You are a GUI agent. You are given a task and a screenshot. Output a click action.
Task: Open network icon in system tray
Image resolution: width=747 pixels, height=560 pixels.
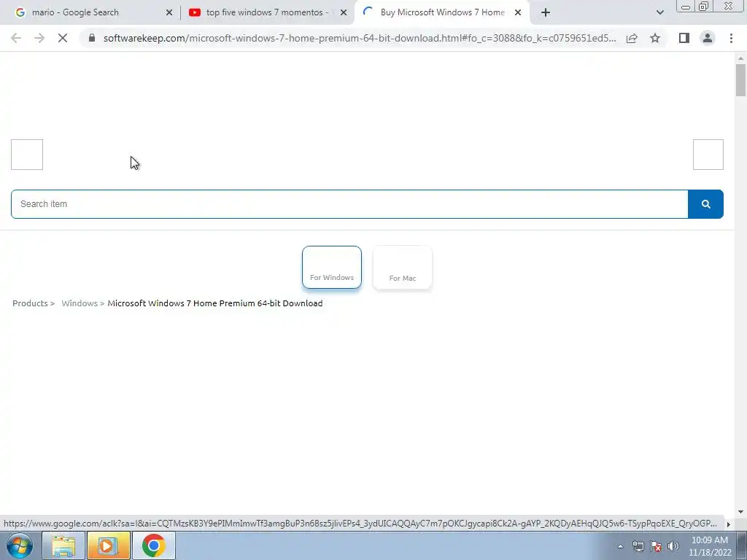tap(638, 546)
